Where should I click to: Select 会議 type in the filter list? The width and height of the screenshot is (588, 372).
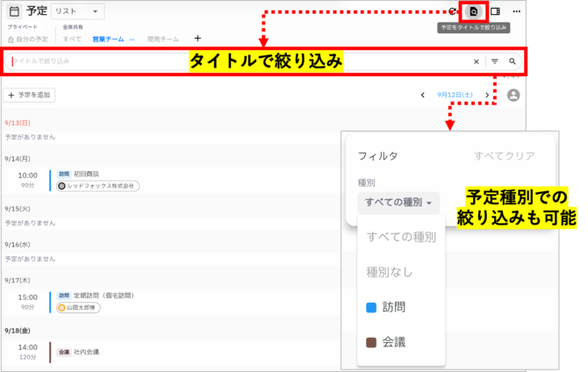(401, 342)
